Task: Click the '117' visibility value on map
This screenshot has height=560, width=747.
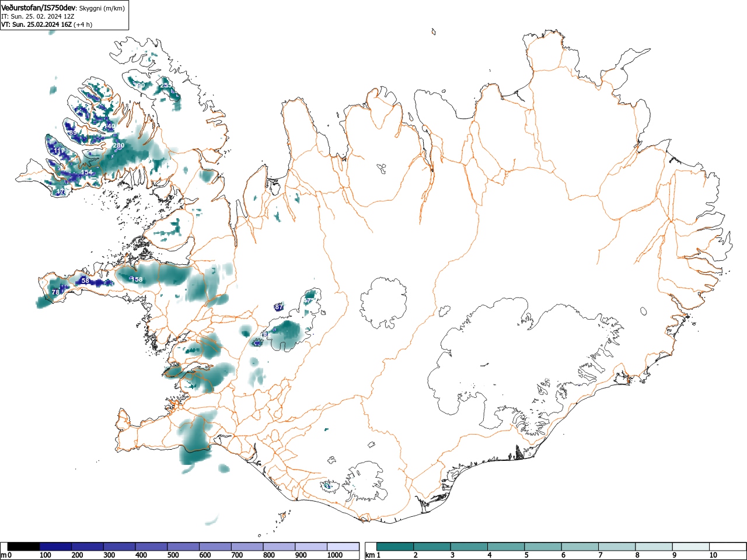Action: pyautogui.click(x=60, y=151)
